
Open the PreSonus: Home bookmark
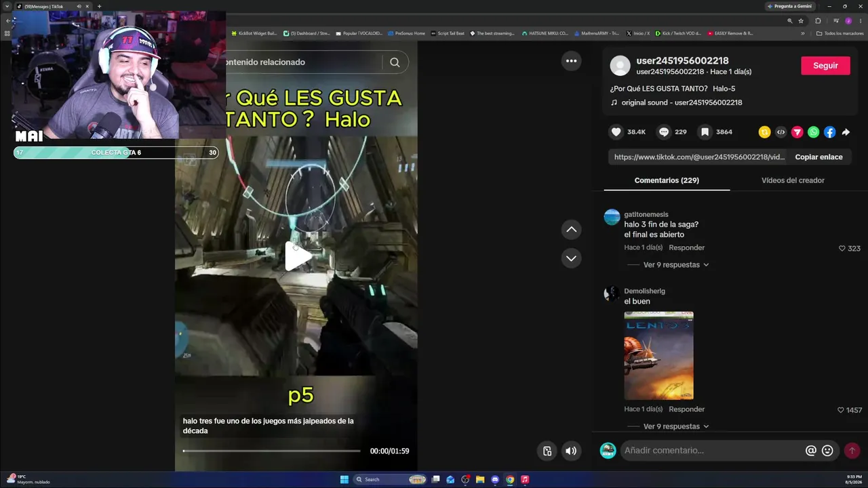click(407, 33)
